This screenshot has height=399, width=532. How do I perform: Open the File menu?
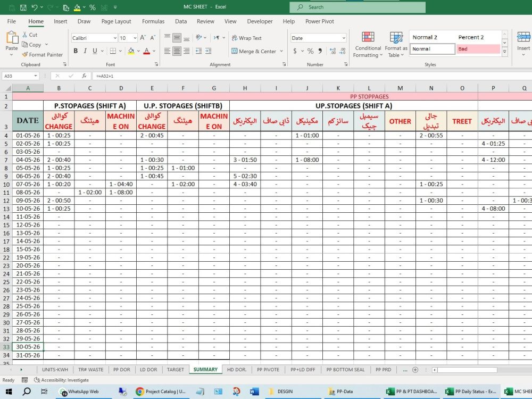coord(12,21)
